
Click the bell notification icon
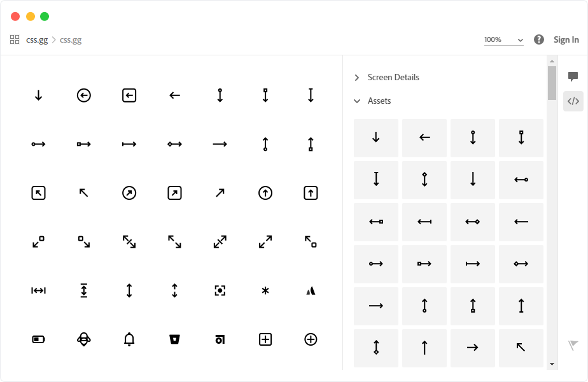pos(129,339)
